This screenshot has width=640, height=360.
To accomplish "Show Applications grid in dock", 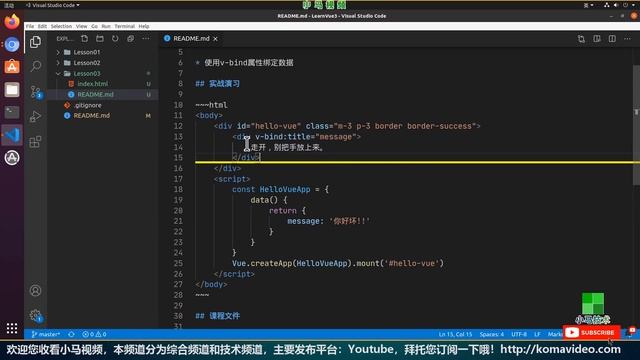I will (x=12, y=328).
